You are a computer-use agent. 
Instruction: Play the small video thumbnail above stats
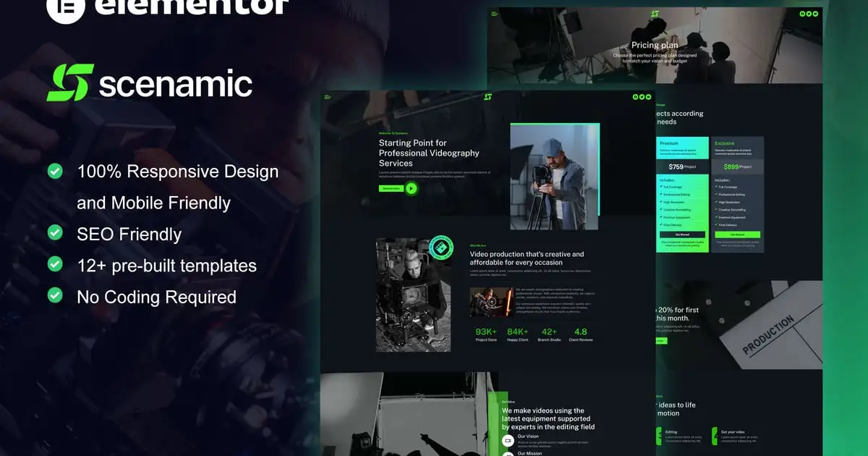point(492,302)
